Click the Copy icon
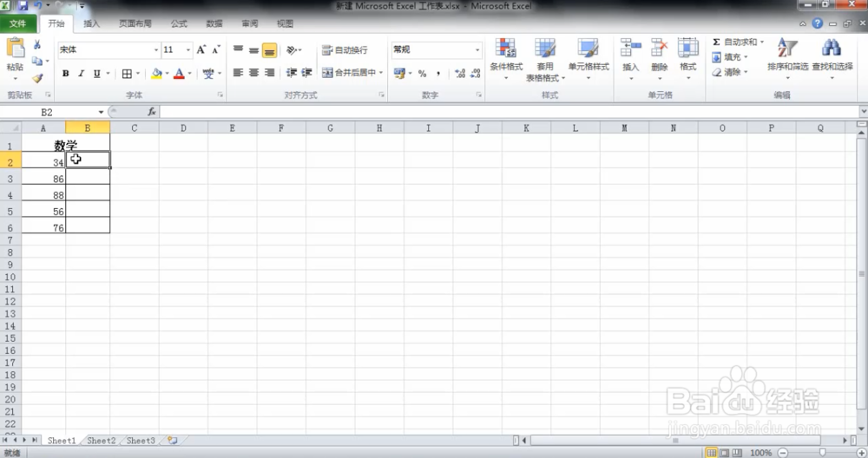The image size is (868, 458). (37, 61)
